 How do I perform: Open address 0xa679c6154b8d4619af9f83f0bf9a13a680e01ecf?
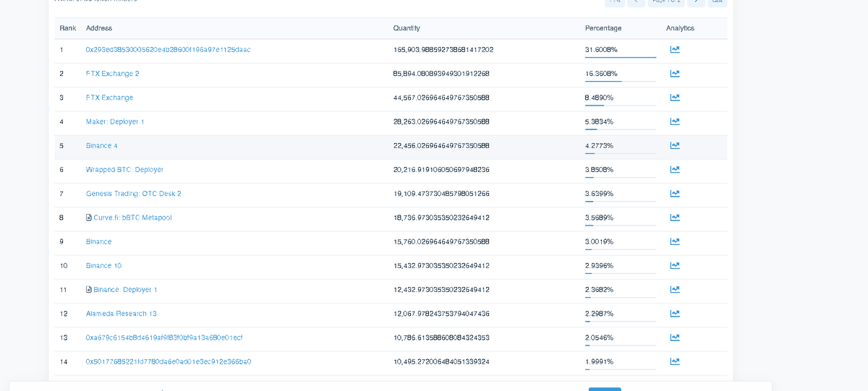pos(164,338)
